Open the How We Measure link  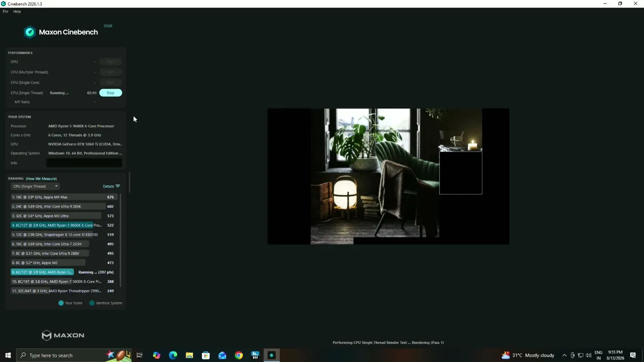[41, 178]
